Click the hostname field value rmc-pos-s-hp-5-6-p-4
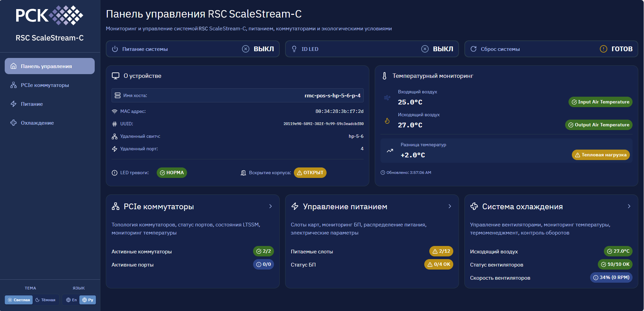Image resolution: width=644 pixels, height=311 pixels. point(332,95)
